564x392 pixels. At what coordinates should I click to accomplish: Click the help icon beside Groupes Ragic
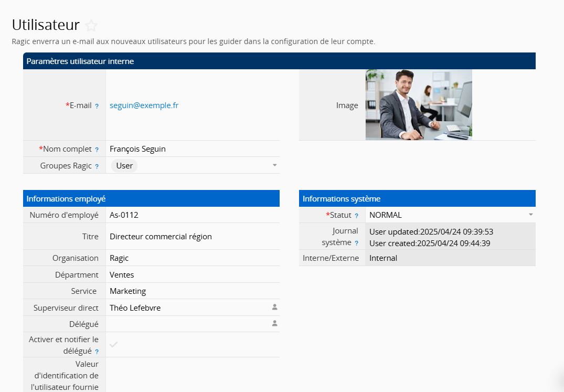97,166
